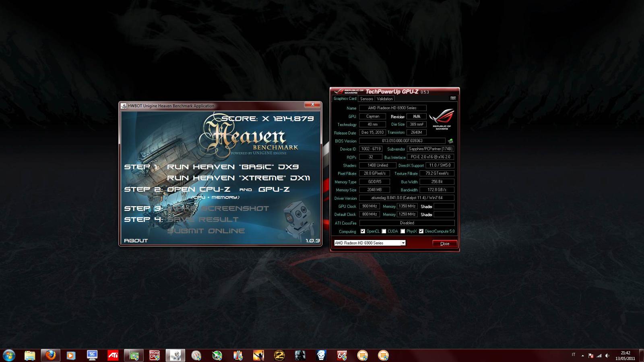Image resolution: width=644 pixels, height=362 pixels.
Task: Click the Republic of Gamers logo in GPU-Z
Action: click(x=442, y=119)
